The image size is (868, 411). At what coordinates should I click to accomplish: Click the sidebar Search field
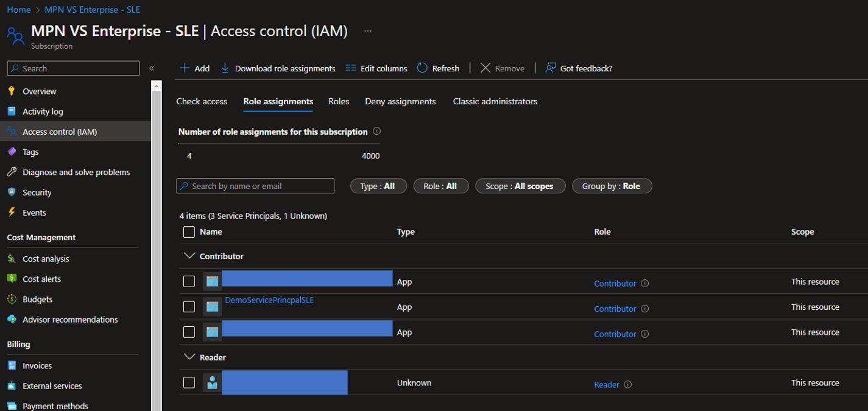(73, 68)
